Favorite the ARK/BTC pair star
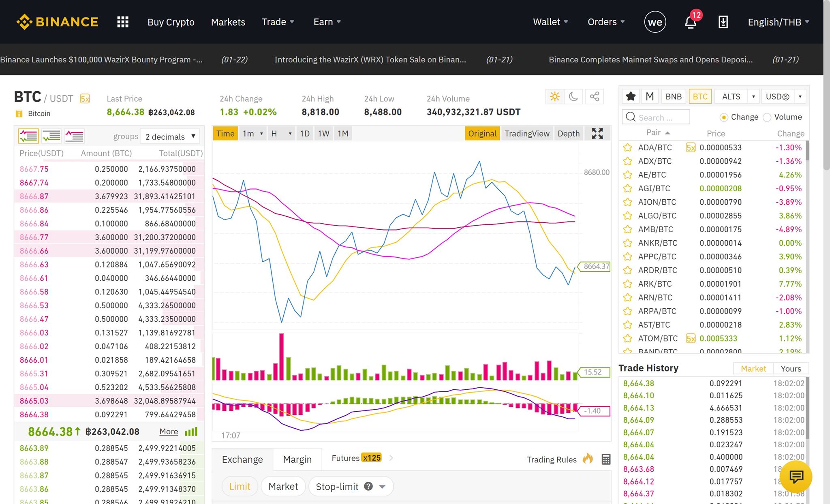This screenshot has height=504, width=830. click(x=628, y=284)
